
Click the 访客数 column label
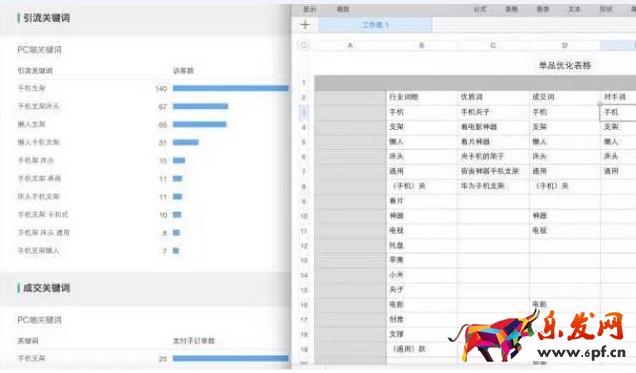pyautogui.click(x=183, y=71)
